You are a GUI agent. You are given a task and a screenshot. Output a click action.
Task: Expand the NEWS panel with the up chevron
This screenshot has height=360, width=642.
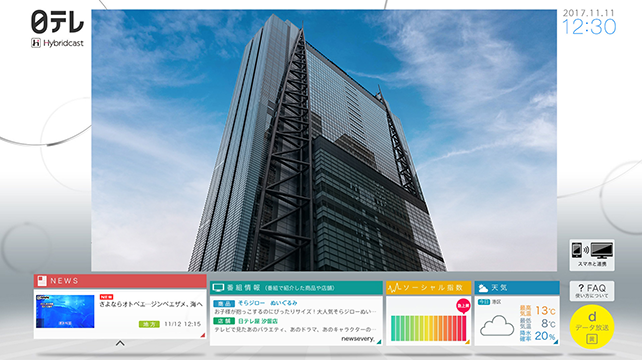120,343
